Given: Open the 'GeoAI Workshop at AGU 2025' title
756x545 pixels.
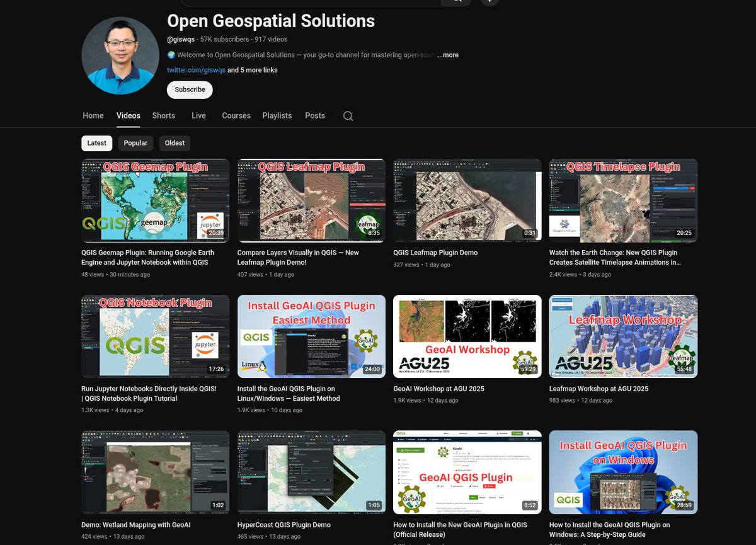Looking at the screenshot, I should [x=438, y=389].
